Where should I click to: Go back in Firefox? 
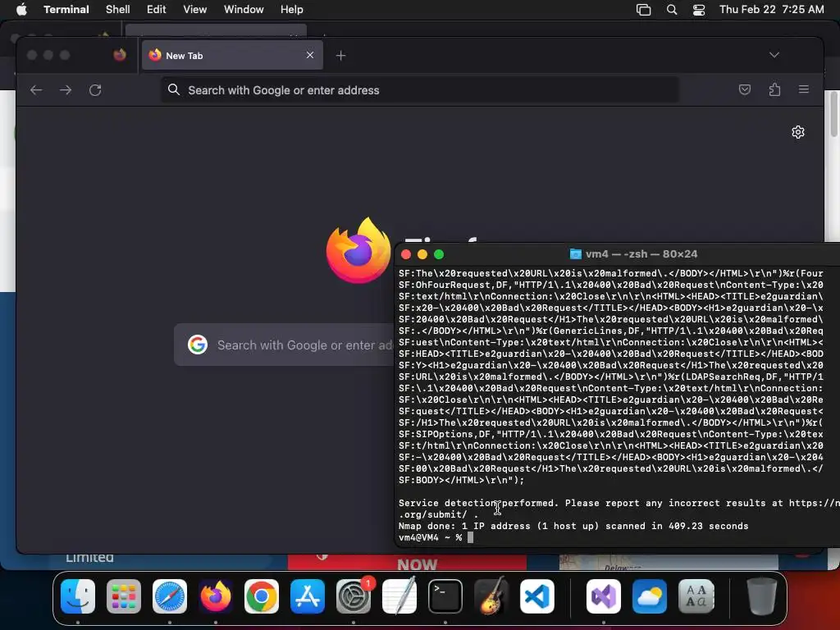(x=36, y=90)
